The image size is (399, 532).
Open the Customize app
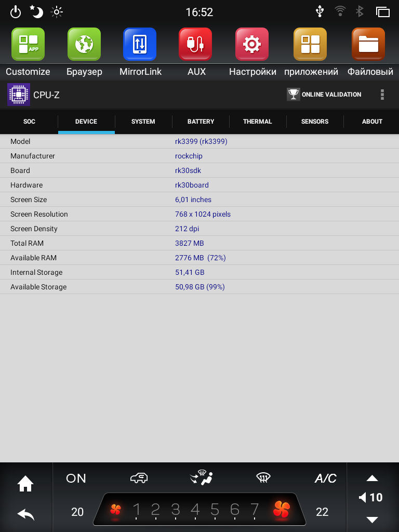pos(28,44)
